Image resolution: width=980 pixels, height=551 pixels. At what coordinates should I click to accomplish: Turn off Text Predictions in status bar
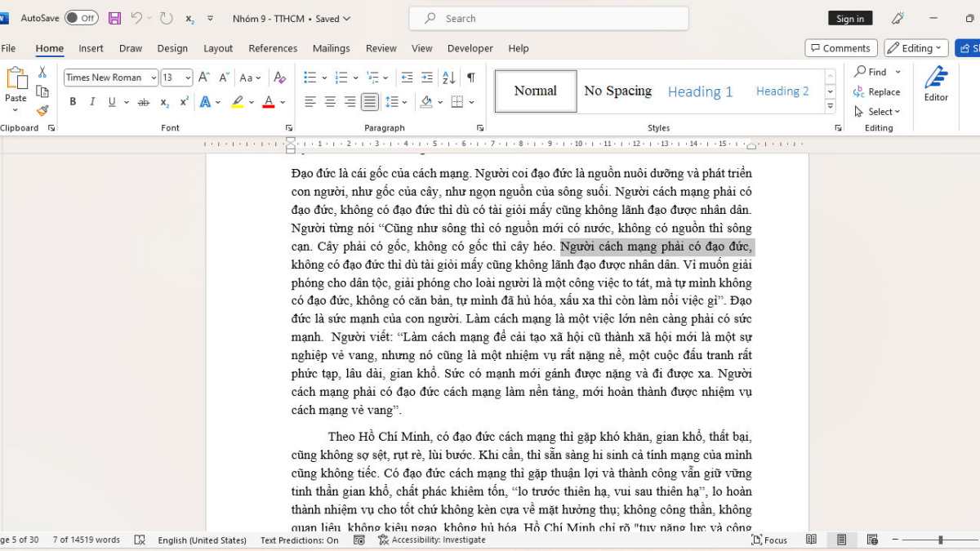(300, 540)
